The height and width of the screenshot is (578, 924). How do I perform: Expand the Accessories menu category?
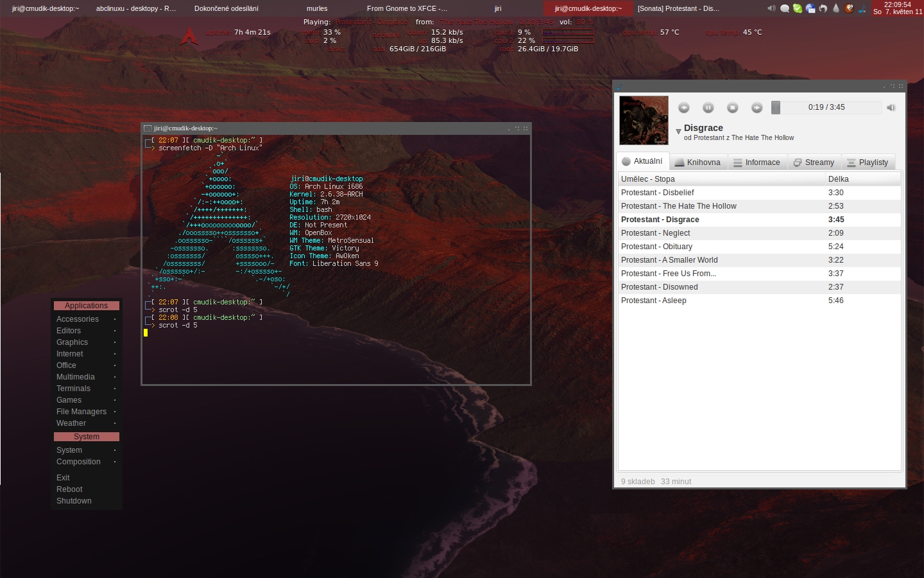point(86,319)
